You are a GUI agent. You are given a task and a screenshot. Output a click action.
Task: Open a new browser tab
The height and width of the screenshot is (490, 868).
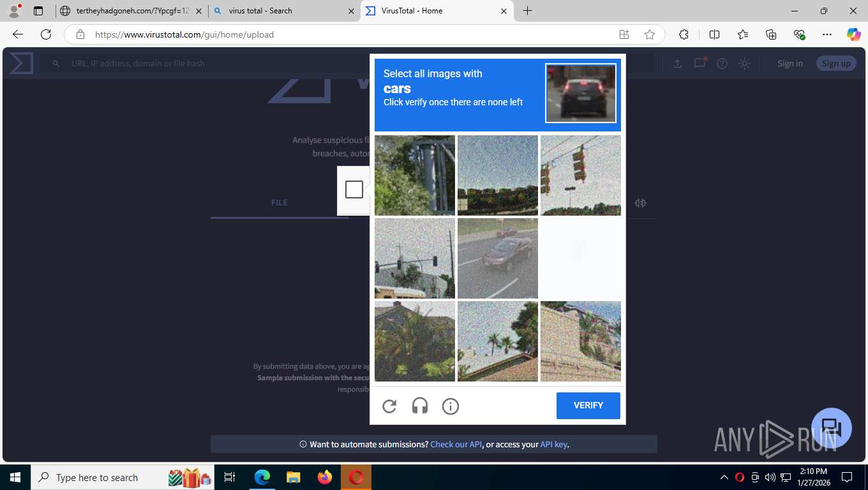(x=527, y=11)
